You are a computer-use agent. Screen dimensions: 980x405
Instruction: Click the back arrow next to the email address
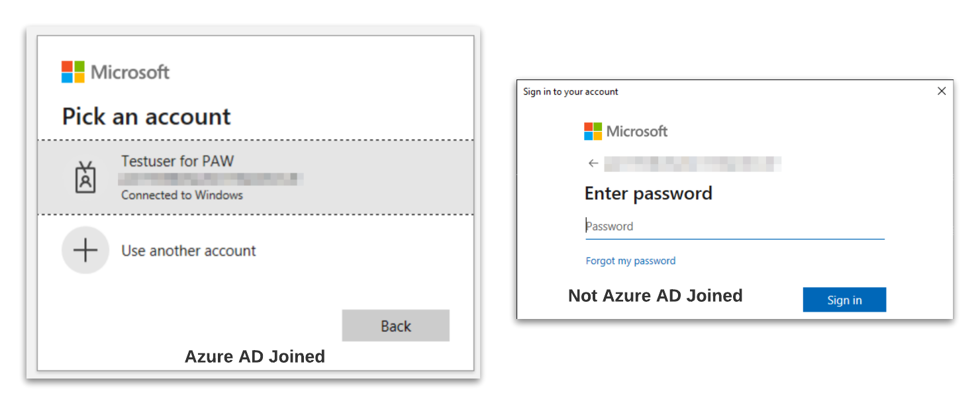[593, 163]
